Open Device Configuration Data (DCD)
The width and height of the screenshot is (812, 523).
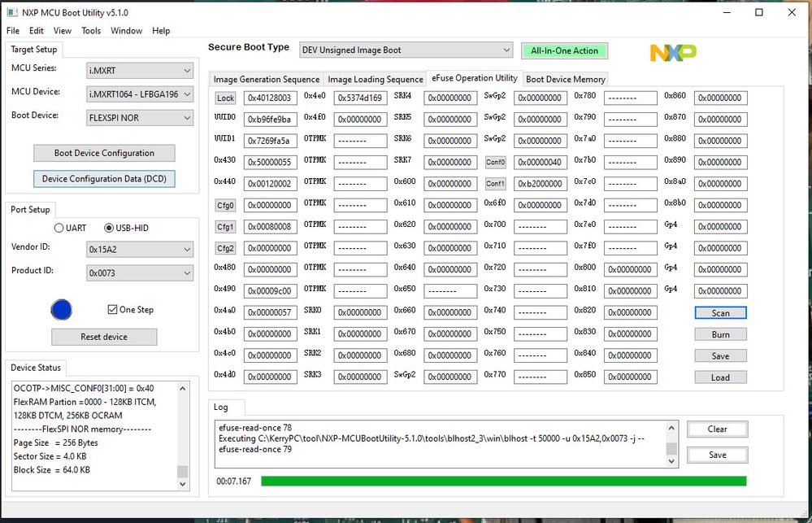click(104, 179)
